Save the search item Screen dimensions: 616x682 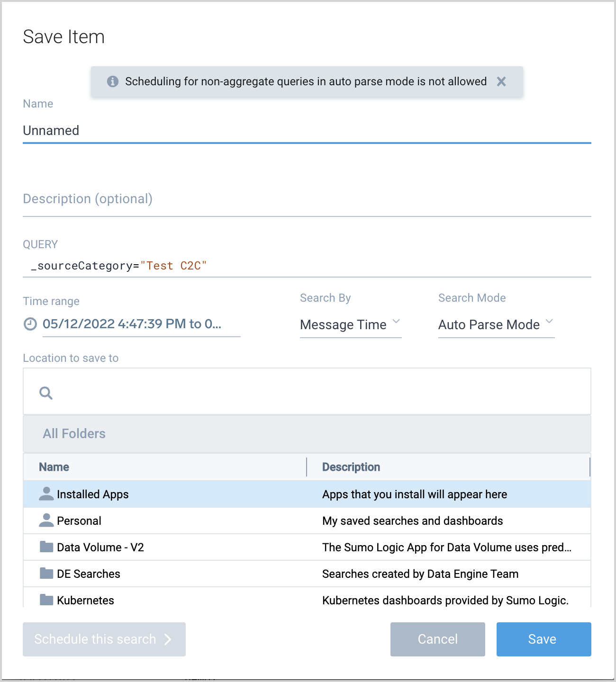pyautogui.click(x=543, y=639)
